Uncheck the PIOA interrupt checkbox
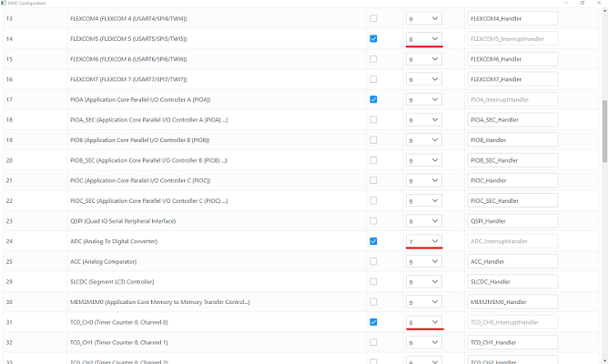 pos(373,99)
